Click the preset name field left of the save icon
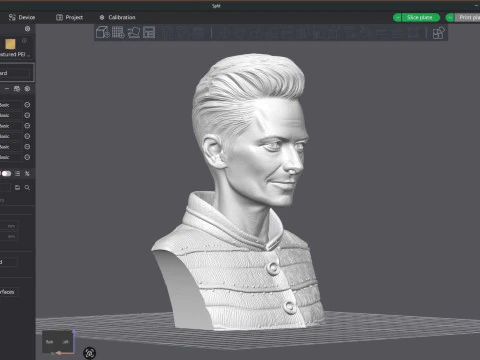 click(6, 188)
